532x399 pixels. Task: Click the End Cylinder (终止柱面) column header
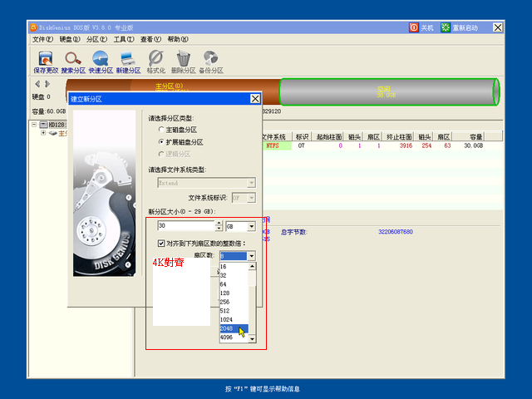pyautogui.click(x=399, y=136)
